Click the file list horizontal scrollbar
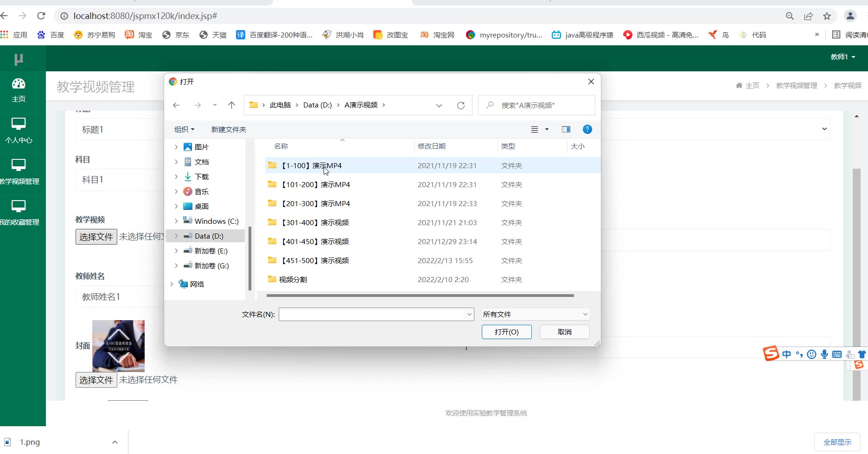 coord(420,295)
